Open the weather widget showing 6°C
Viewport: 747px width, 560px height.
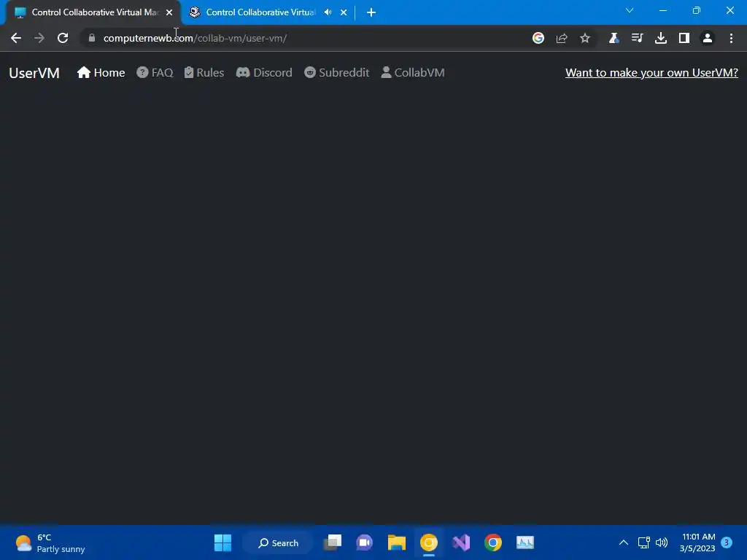50,542
